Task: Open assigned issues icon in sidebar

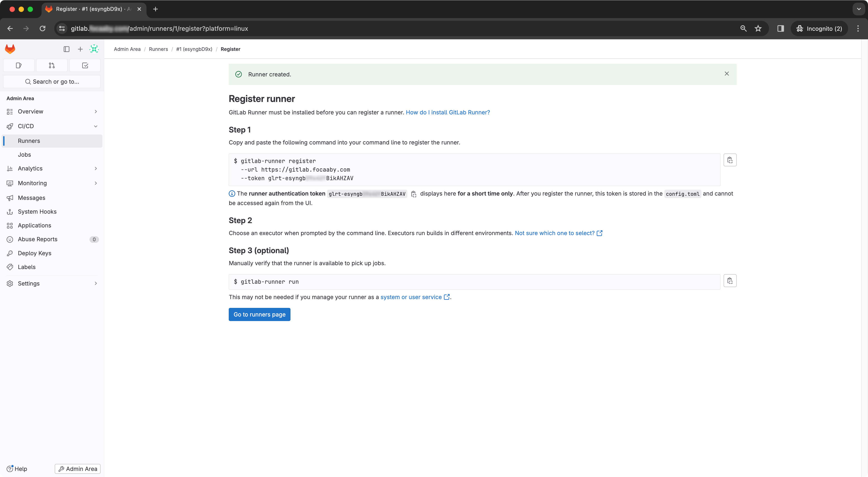Action: (19, 65)
